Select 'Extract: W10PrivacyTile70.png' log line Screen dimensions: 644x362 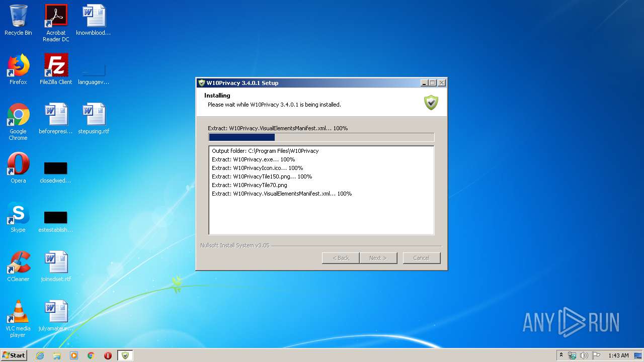(x=249, y=185)
